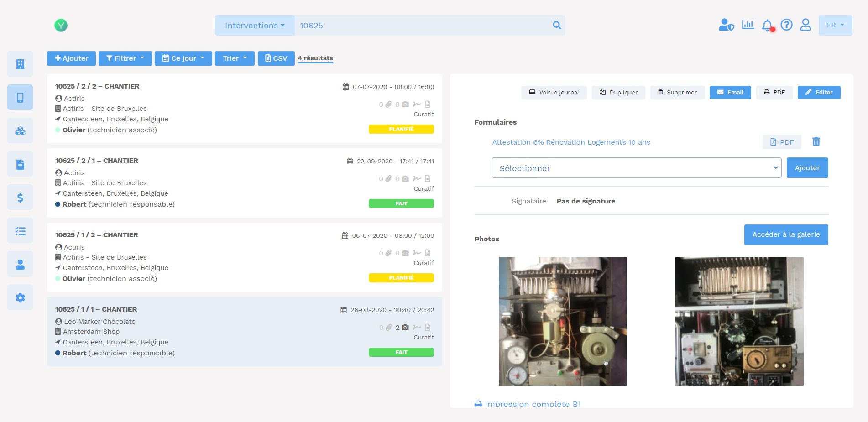Open the FR language dropdown

835,25
